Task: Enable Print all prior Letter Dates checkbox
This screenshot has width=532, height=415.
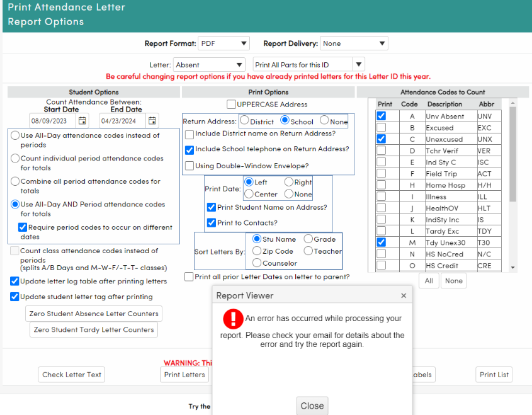Action: coord(189,276)
